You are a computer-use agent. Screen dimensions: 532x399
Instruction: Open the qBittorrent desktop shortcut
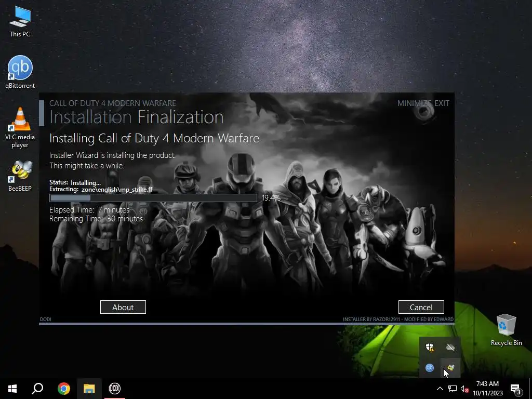(x=20, y=72)
